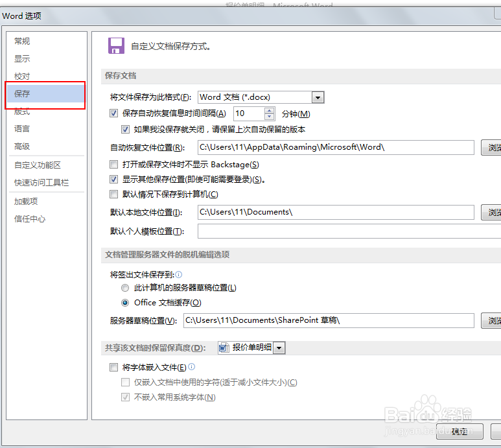Select 此计算机的服务器草稿位置 radio button
The width and height of the screenshot is (501, 448).
click(125, 288)
